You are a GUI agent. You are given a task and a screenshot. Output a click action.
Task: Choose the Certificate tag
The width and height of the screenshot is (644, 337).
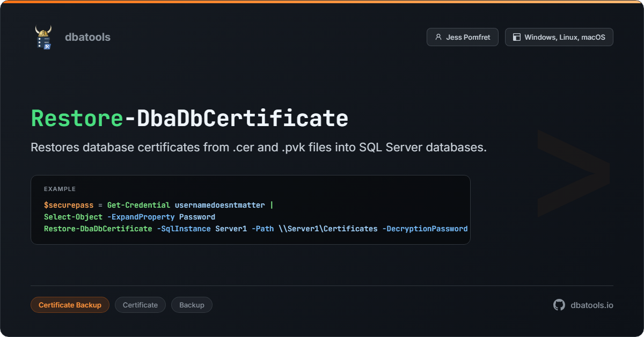[140, 305]
